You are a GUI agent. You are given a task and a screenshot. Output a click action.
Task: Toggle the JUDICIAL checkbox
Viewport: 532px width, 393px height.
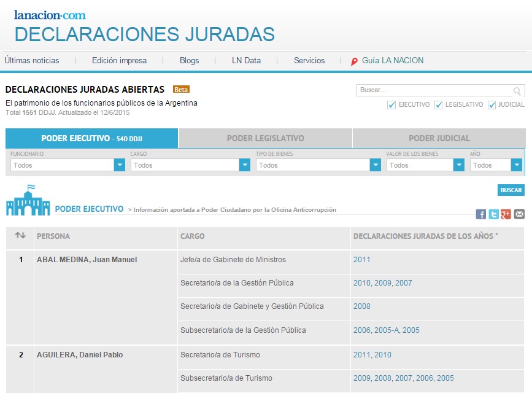click(x=492, y=104)
